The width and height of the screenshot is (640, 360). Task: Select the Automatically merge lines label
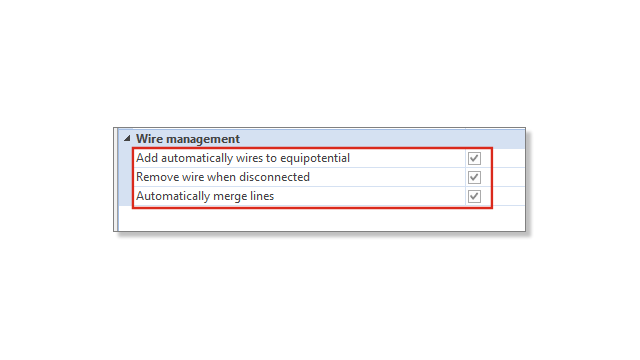coord(205,196)
